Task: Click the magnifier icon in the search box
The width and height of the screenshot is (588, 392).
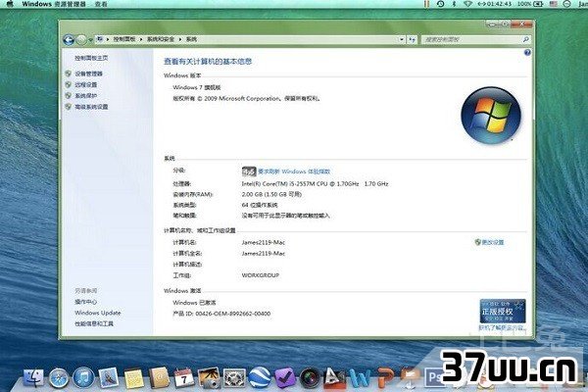Action: coord(525,39)
